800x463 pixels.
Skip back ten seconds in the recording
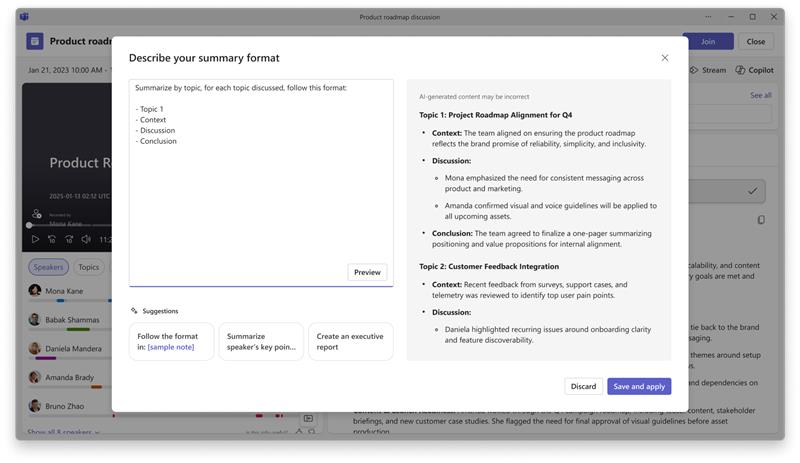click(52, 239)
